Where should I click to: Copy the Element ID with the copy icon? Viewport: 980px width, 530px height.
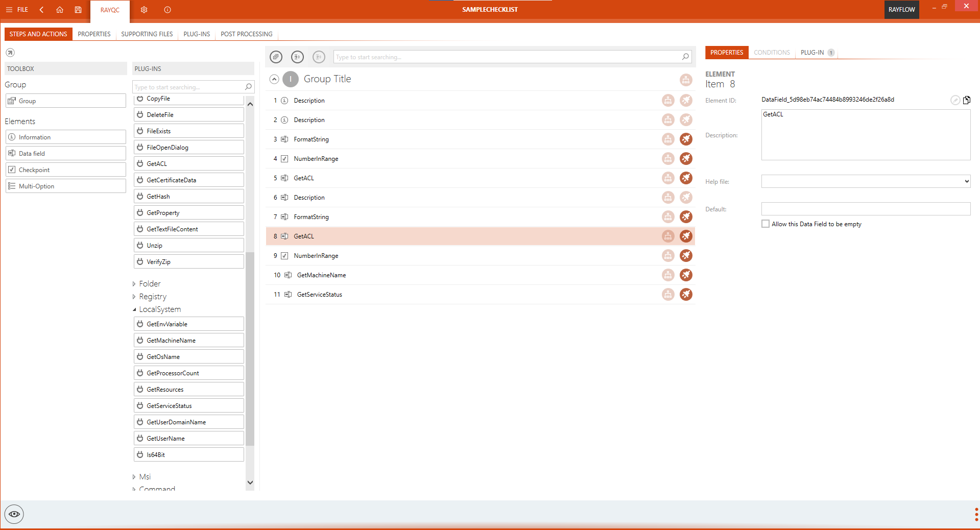[x=966, y=100]
